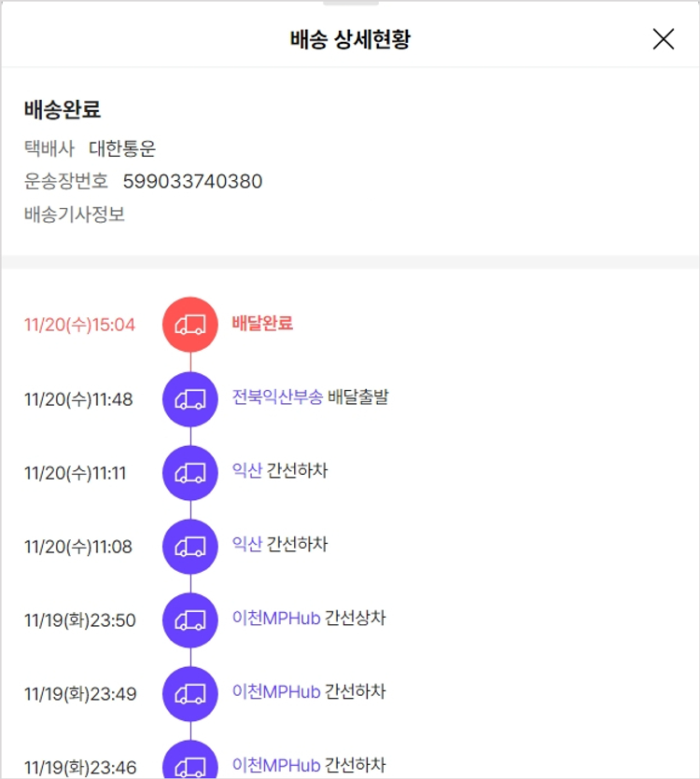Open 이천MPHub link in the 23:49 entry
Viewport: 700px width, 779px height.
click(276, 692)
